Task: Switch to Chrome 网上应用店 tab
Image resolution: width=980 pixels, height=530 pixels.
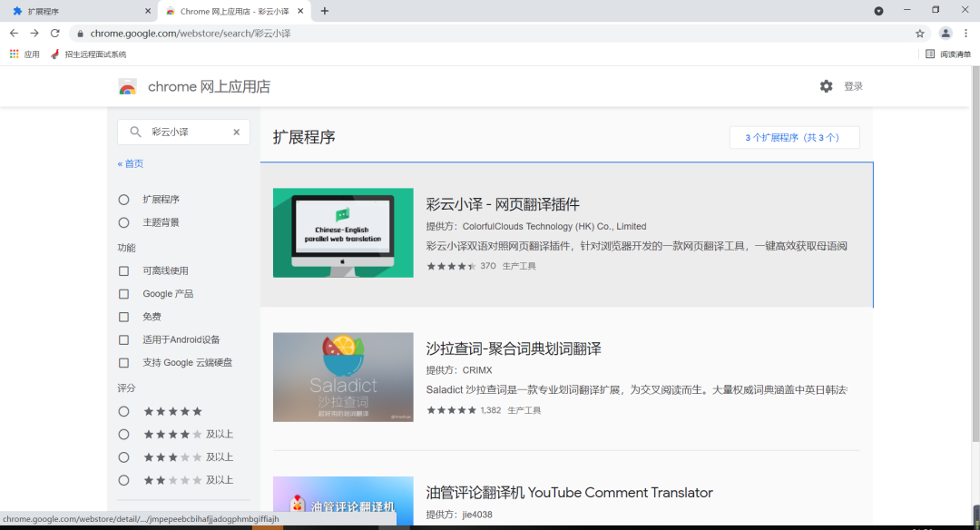Action: (x=234, y=11)
